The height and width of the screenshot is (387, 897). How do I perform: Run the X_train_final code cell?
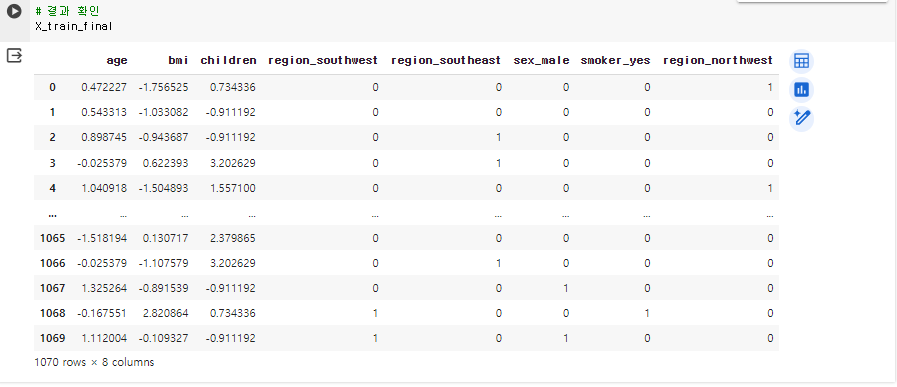14,11
